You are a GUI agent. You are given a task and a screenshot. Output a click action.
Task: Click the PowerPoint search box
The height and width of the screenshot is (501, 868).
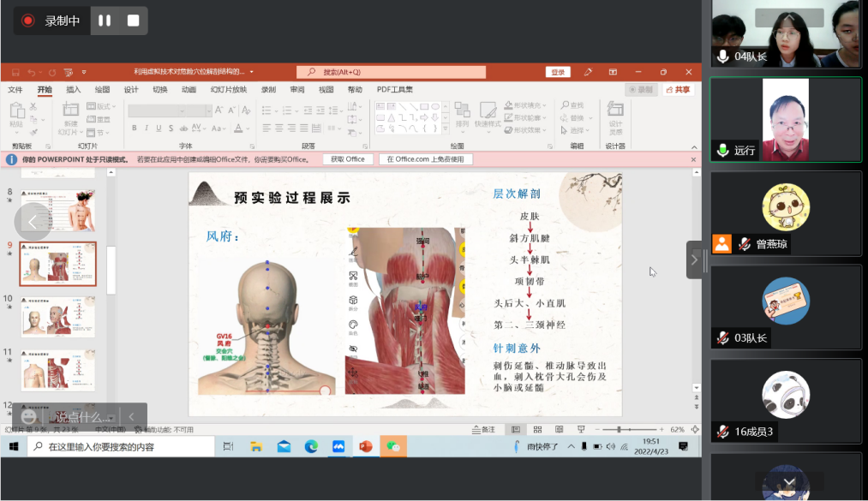[392, 72]
